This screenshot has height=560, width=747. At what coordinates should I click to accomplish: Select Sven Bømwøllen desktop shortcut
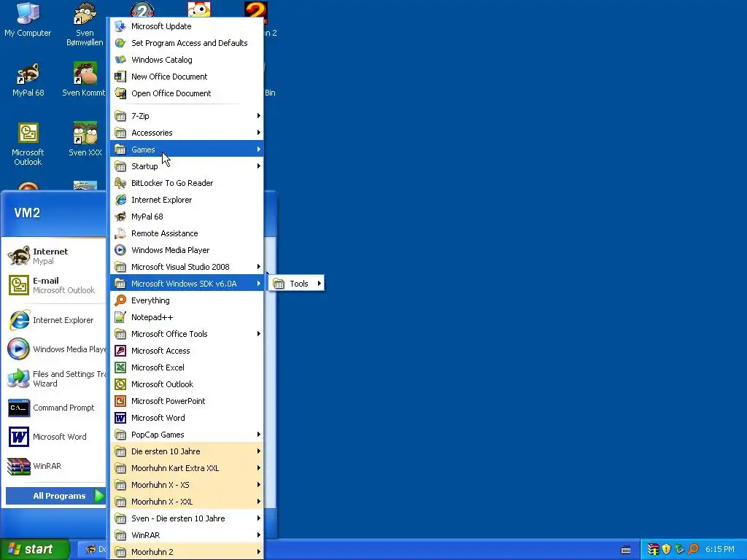[85, 24]
